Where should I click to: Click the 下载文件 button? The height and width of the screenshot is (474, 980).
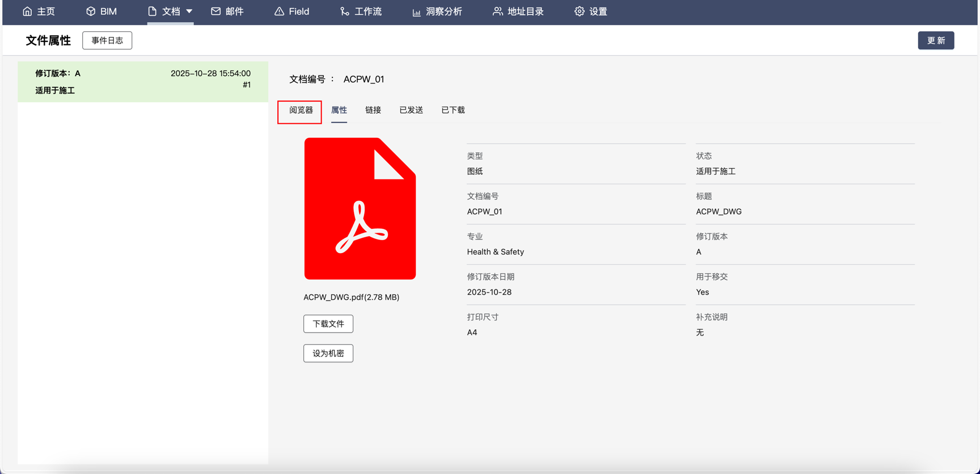pyautogui.click(x=328, y=324)
